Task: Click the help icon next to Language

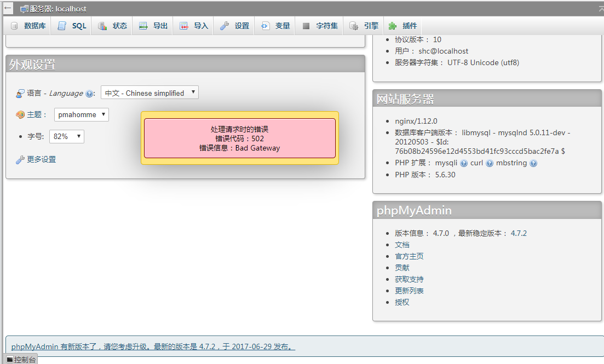Action: click(x=89, y=94)
